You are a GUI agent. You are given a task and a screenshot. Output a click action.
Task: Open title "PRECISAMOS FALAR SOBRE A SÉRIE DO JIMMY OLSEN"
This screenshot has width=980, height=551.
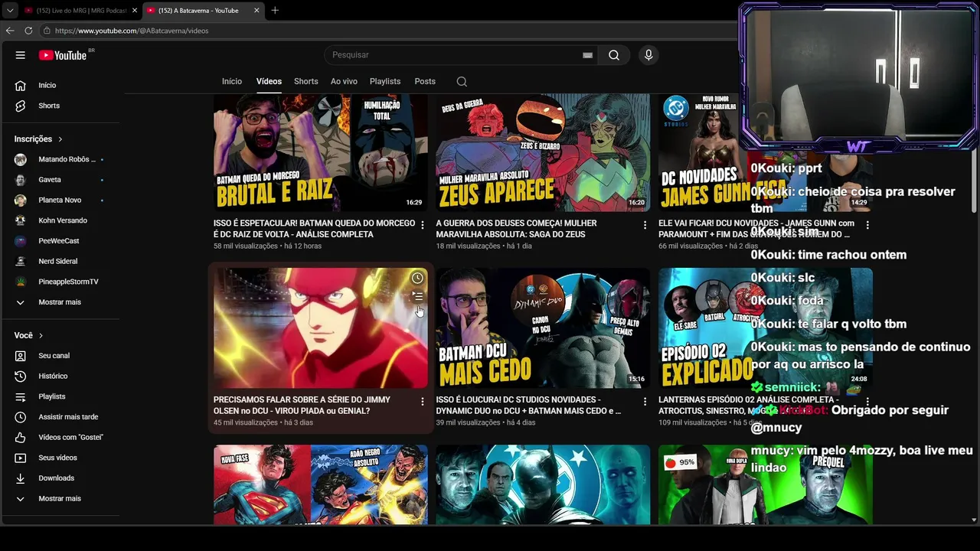302,406
